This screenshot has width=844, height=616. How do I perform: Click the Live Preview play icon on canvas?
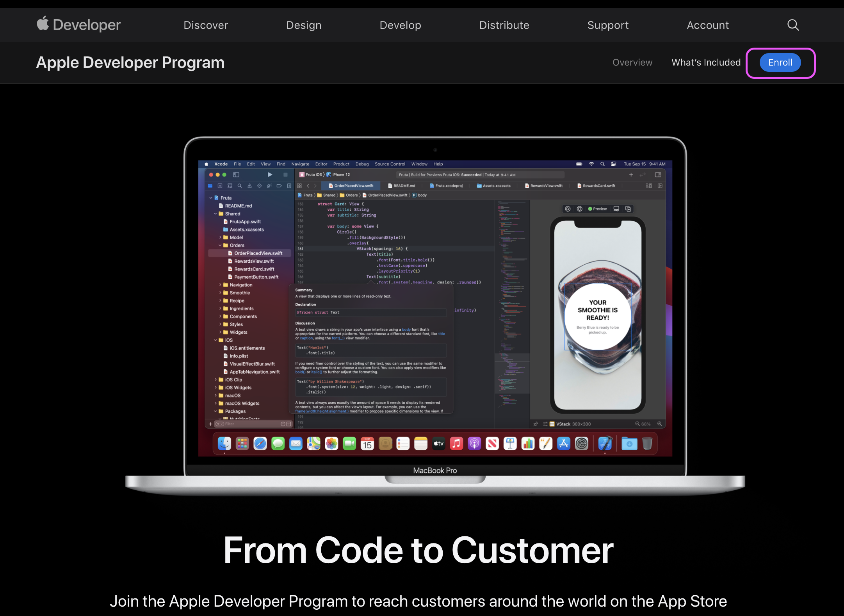click(568, 209)
